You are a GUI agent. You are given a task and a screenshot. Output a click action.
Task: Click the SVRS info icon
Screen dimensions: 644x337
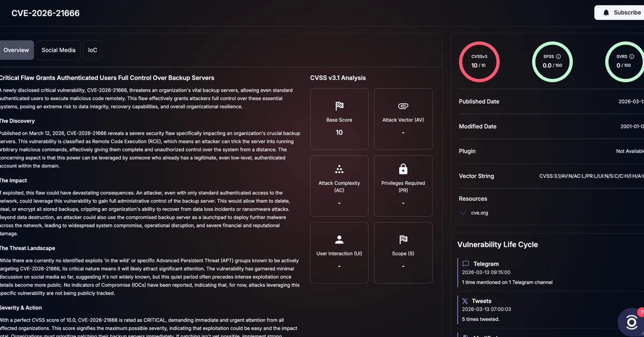[632, 56]
